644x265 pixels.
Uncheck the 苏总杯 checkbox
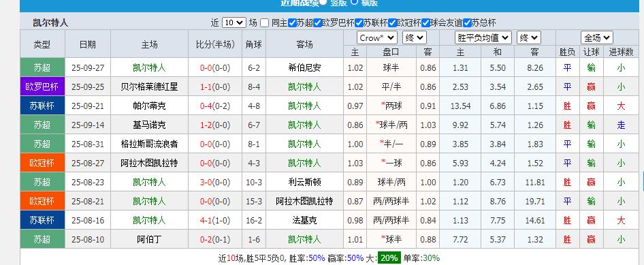pos(468,23)
